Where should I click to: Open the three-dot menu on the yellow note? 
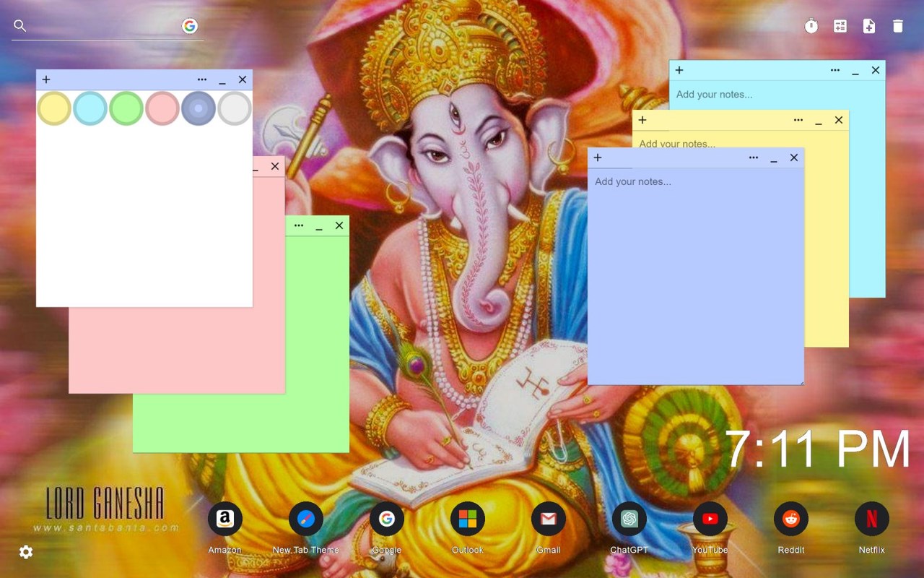798,120
